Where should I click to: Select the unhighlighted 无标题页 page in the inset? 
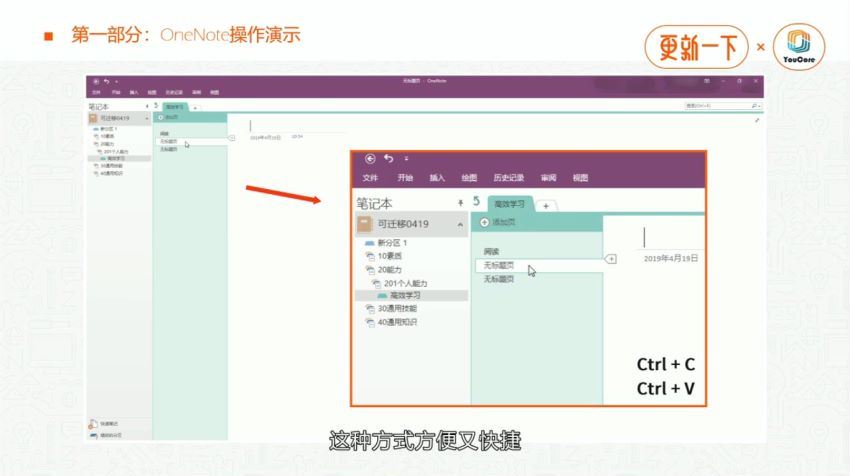click(x=499, y=279)
